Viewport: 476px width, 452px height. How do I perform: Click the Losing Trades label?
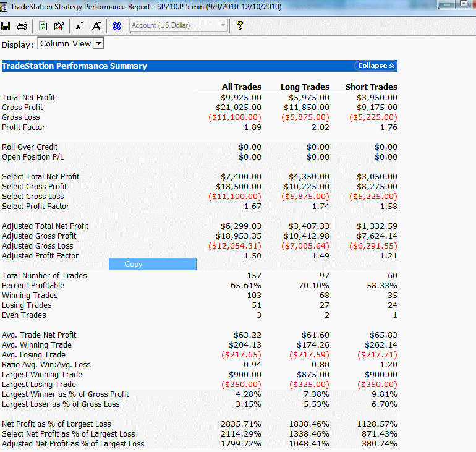(x=27, y=305)
